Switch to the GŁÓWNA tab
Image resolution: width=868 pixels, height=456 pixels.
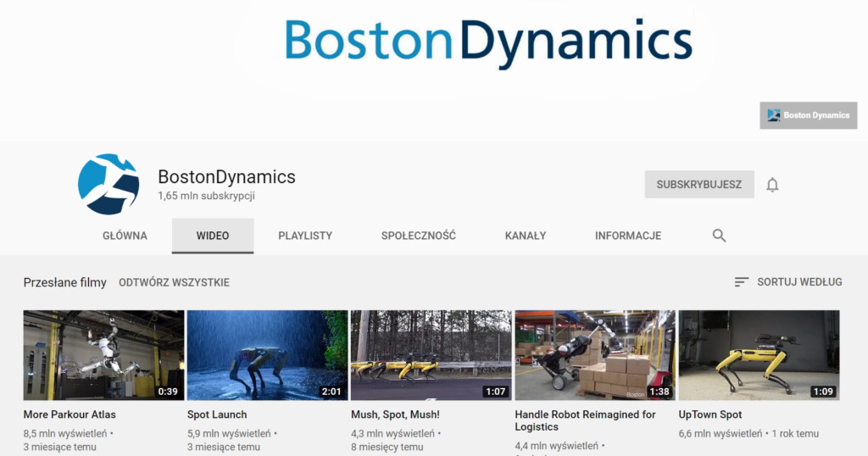click(x=125, y=236)
